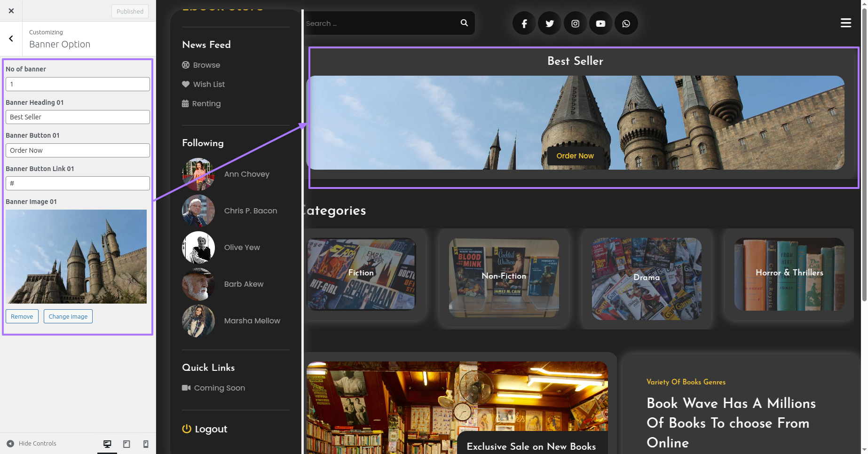Open the Horror & Thrillers category card
This screenshot has width=868, height=454.
click(789, 274)
